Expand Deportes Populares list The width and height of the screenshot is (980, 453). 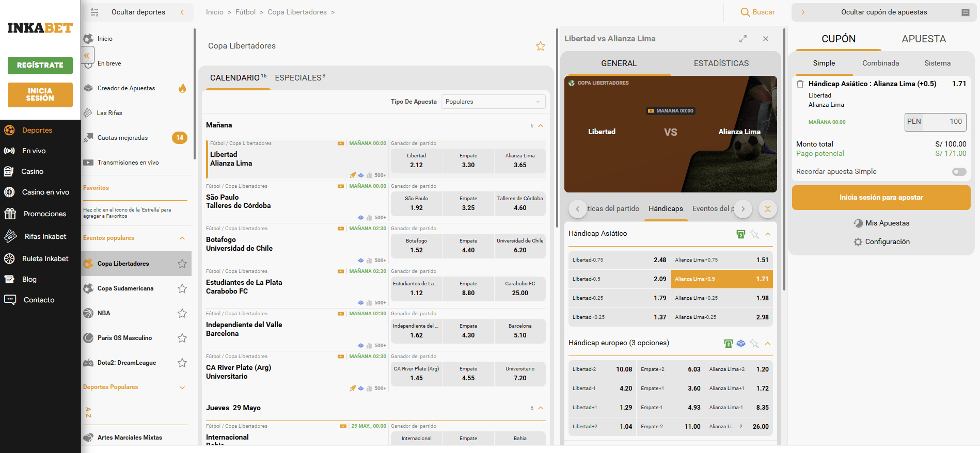[x=182, y=387]
